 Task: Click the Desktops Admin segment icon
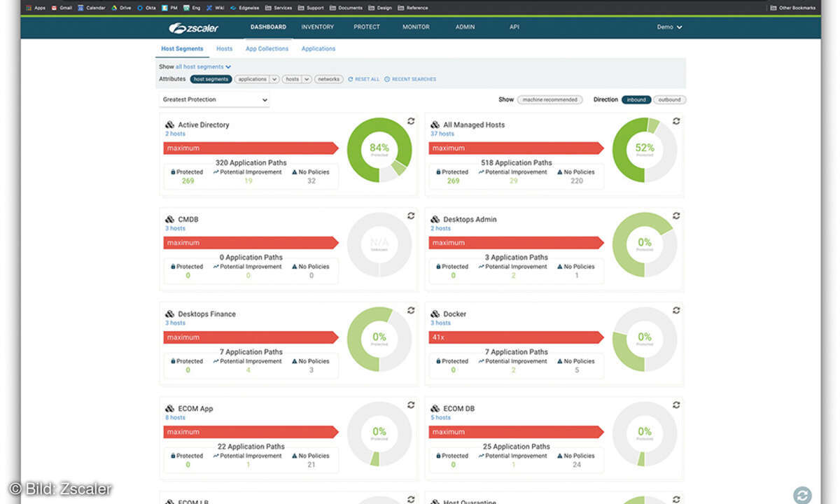[x=435, y=219]
